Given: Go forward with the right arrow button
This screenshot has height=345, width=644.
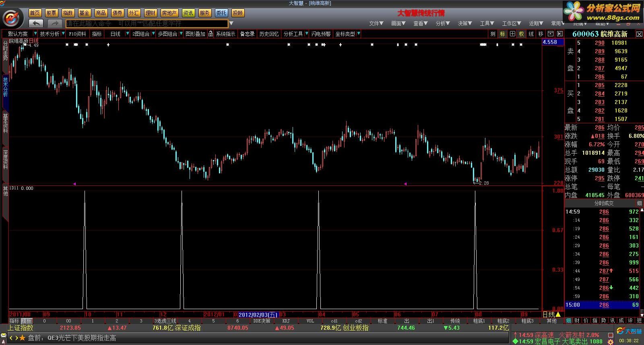Looking at the screenshot, I should click(x=55, y=23).
